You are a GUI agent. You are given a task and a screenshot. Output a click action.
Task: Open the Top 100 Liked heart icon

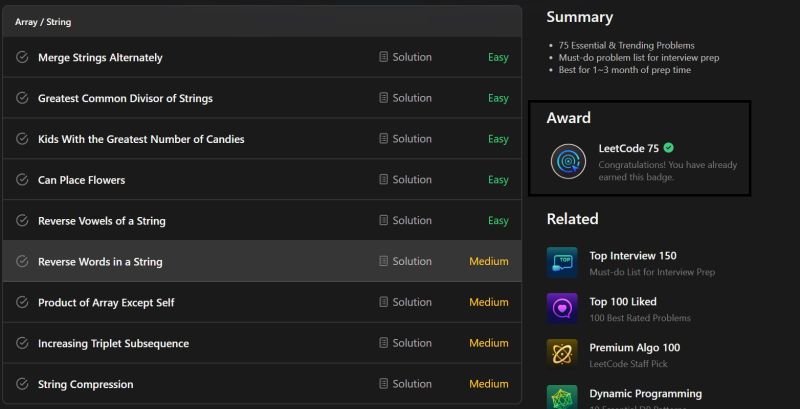562,309
